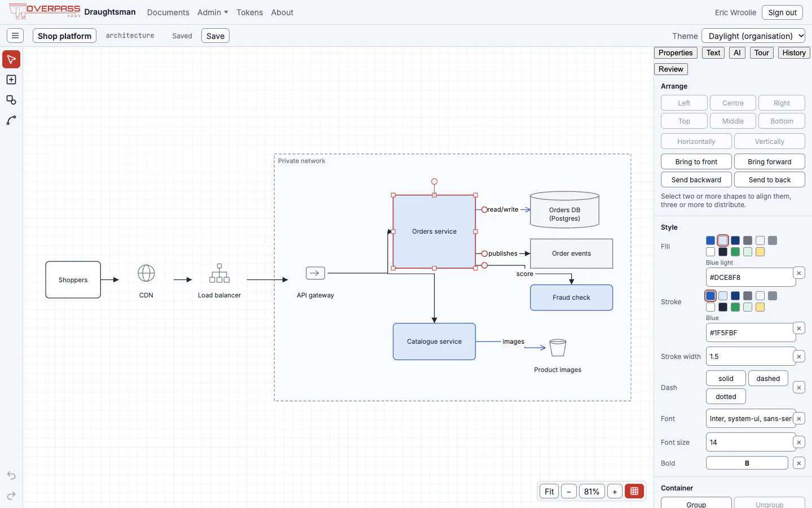Clear the Fill color value

(x=799, y=273)
